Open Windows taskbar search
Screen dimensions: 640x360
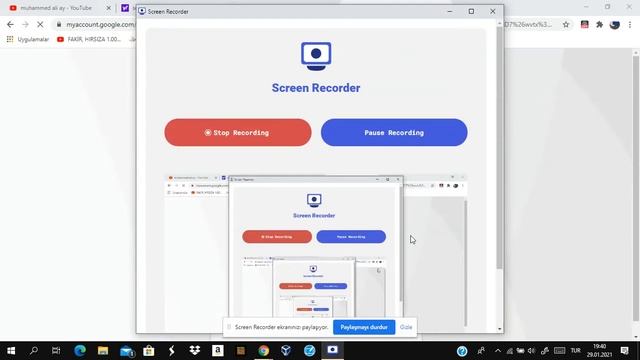(x=34, y=351)
